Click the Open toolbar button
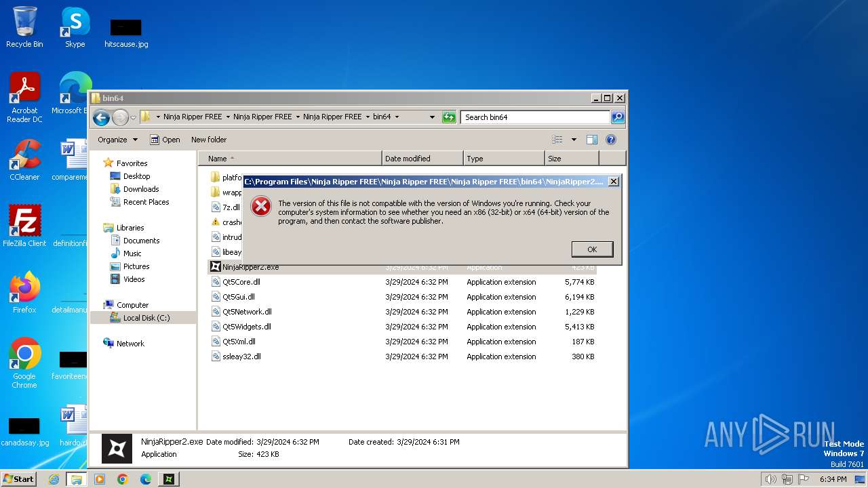Screen dimensions: 868x488 click(x=165, y=140)
